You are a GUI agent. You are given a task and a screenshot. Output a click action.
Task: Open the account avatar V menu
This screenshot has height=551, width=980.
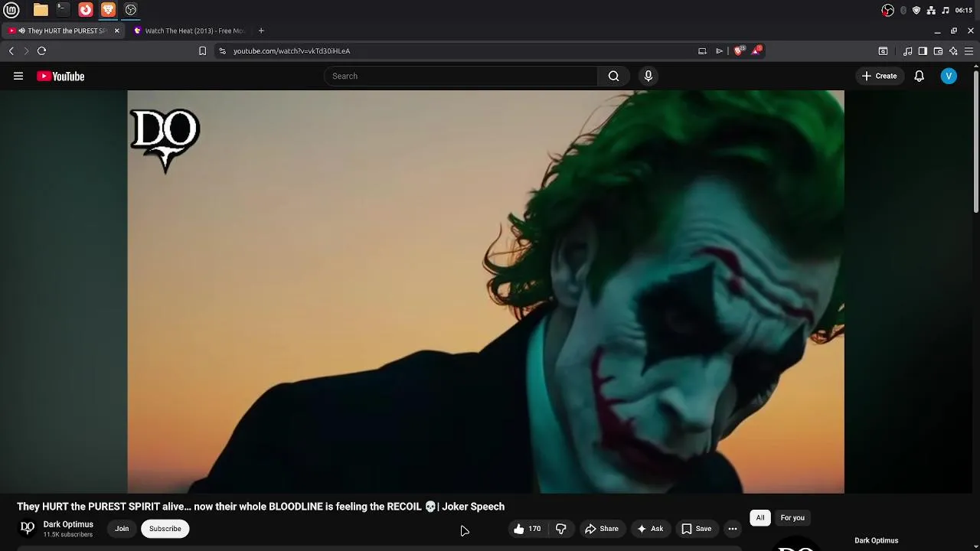pyautogui.click(x=949, y=76)
